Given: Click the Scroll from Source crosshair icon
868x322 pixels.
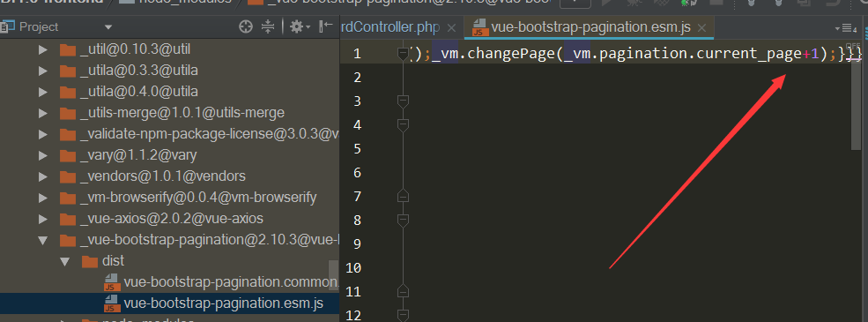Looking at the screenshot, I should (x=246, y=26).
